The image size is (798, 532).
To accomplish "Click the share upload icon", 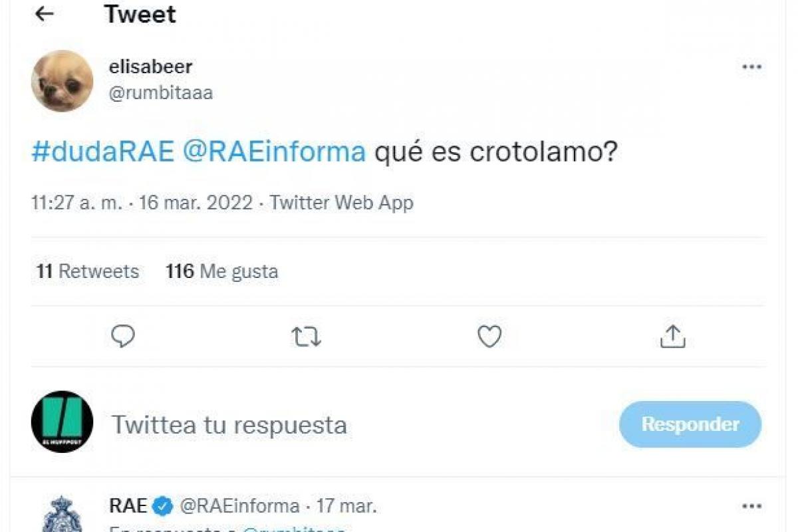I will (x=672, y=336).
